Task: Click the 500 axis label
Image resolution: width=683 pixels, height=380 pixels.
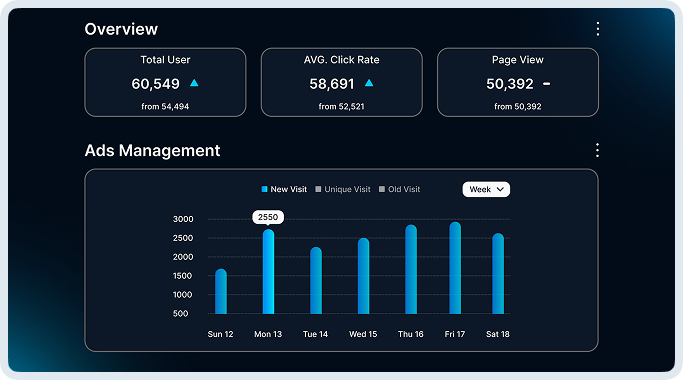Action: point(180,314)
